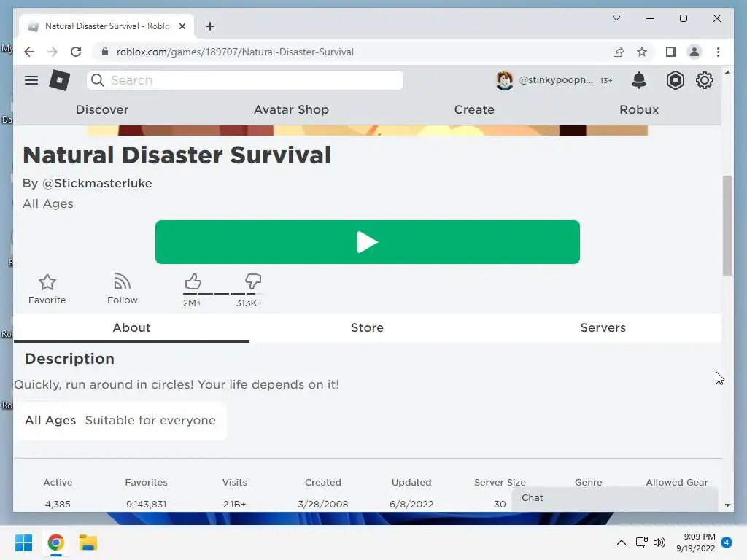Start the game with the green play button

[368, 242]
